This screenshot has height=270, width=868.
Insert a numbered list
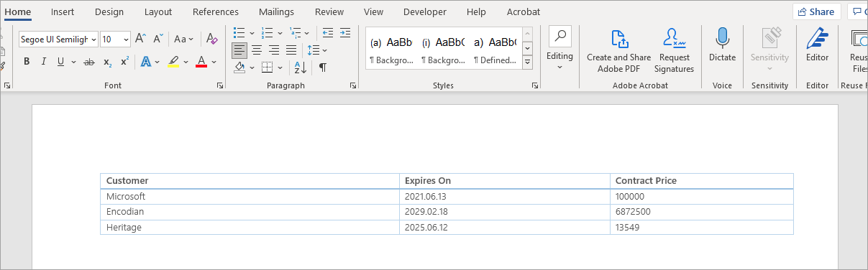(x=267, y=32)
